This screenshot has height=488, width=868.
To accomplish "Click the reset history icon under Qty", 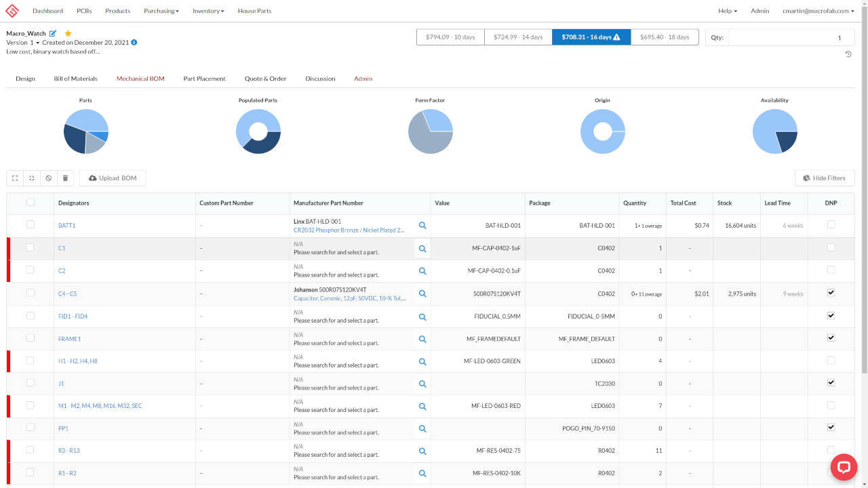I will 848,54.
